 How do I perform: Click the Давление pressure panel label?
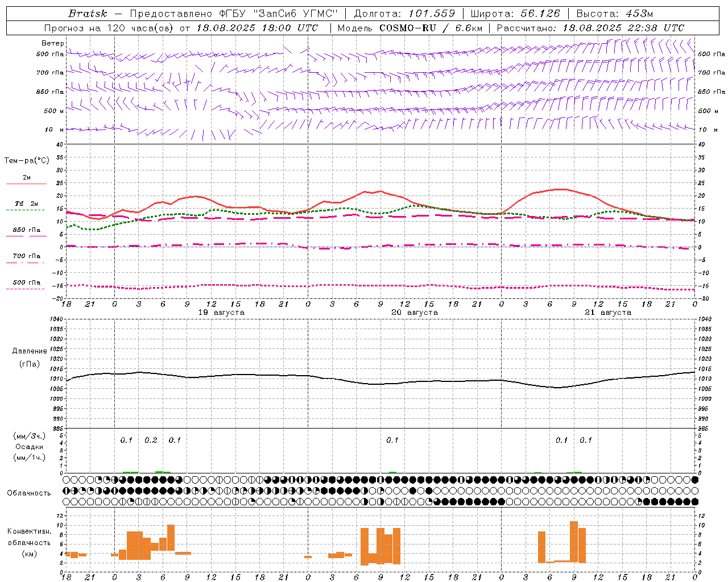pos(30,351)
